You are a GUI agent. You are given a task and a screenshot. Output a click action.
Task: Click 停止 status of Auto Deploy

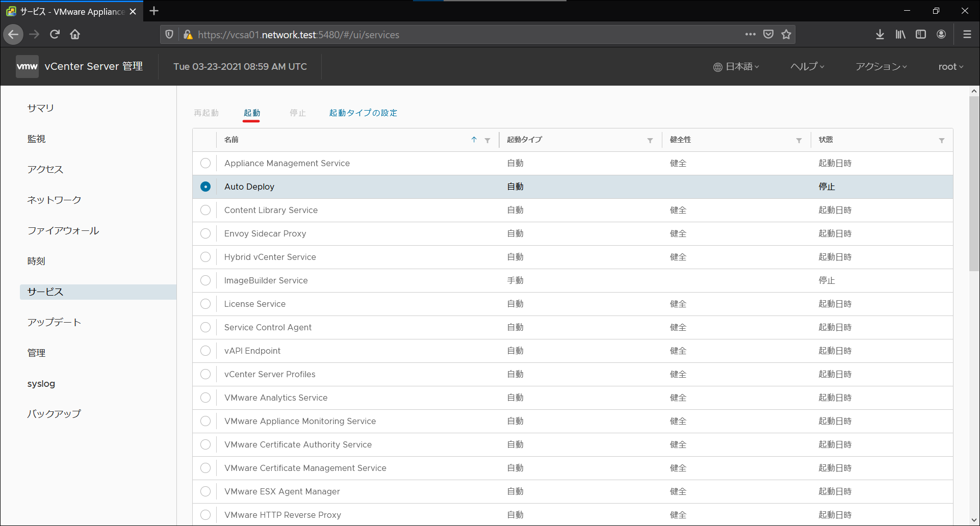[827, 187]
